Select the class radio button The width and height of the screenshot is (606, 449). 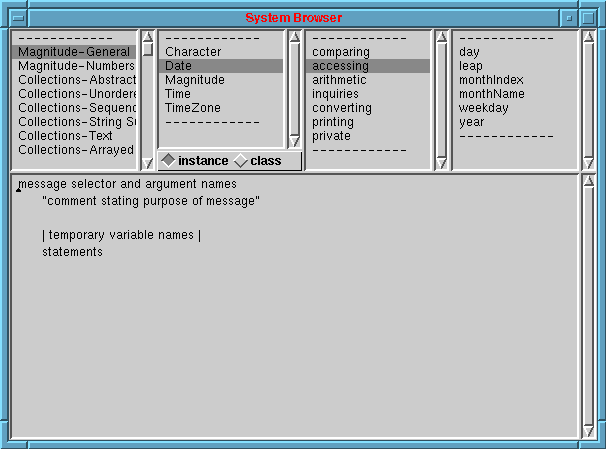[258, 161]
